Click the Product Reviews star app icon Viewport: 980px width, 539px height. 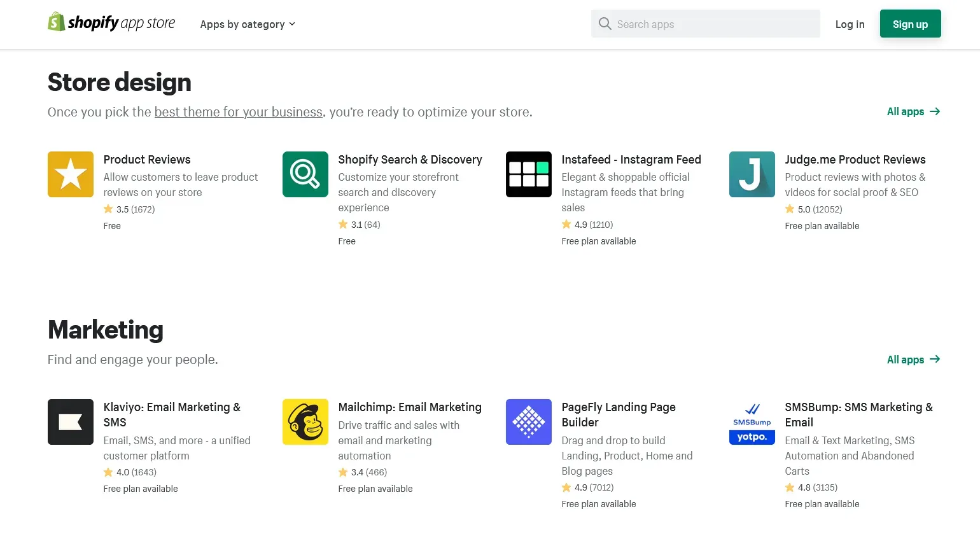[70, 174]
